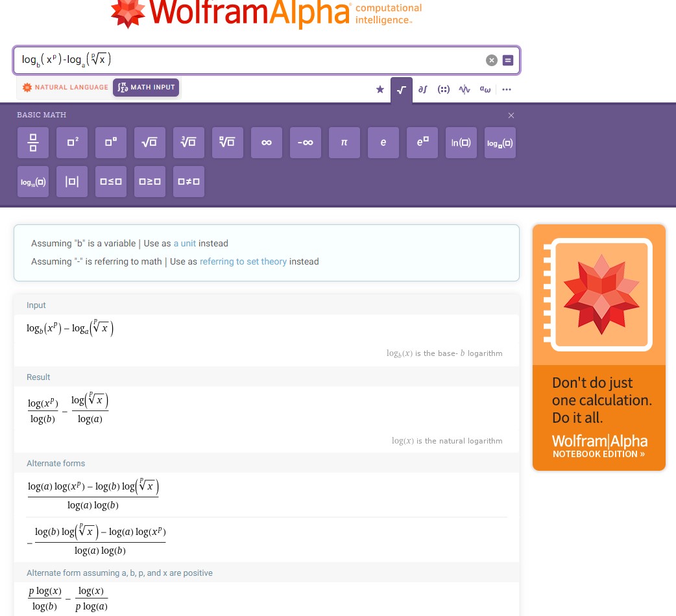
Task: Insert greater than or equal template
Action: (150, 182)
